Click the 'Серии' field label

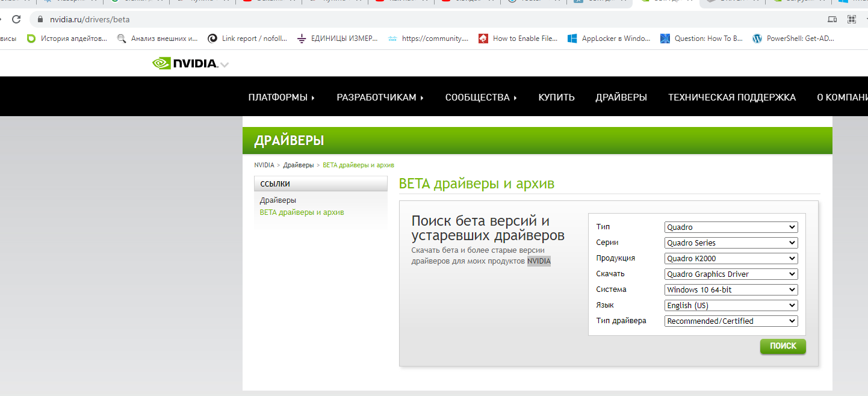pos(607,243)
